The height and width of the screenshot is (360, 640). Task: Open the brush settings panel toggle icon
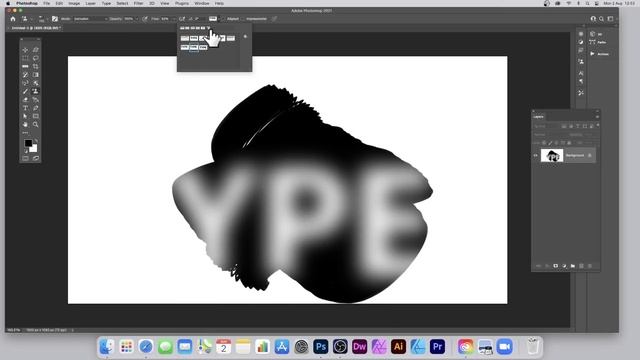point(55,19)
